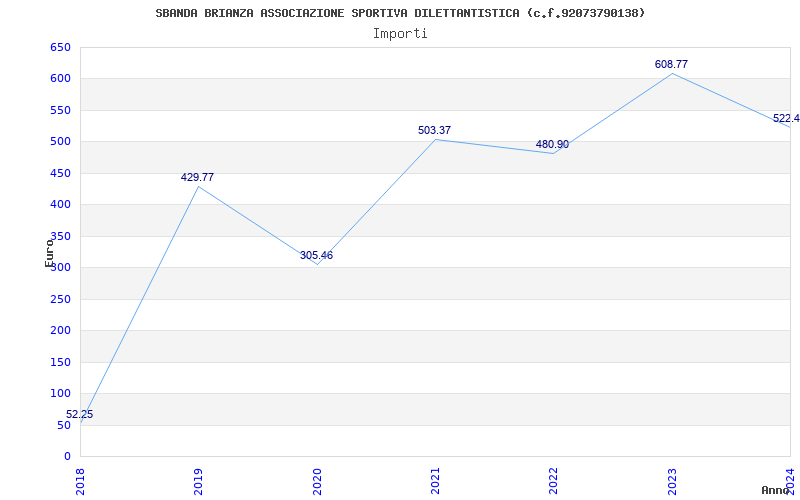Select the 429.77 data label

coord(197,177)
